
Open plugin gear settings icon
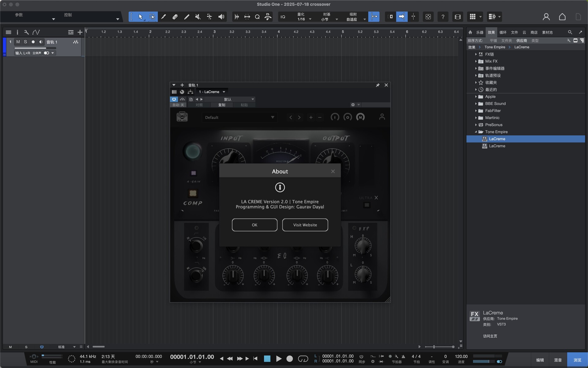353,105
